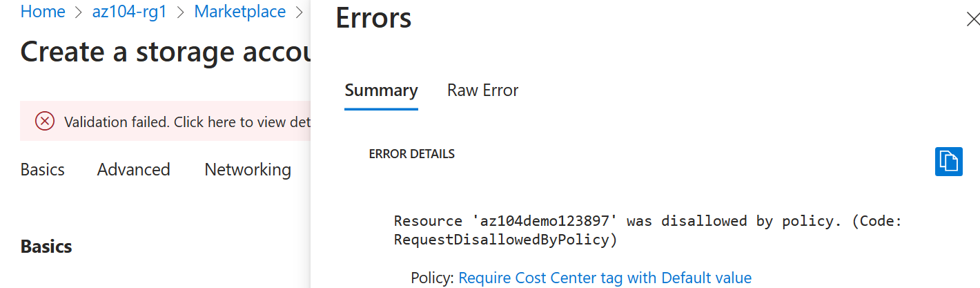Image resolution: width=980 pixels, height=288 pixels.
Task: Open the Basics tab
Action: [x=43, y=170]
